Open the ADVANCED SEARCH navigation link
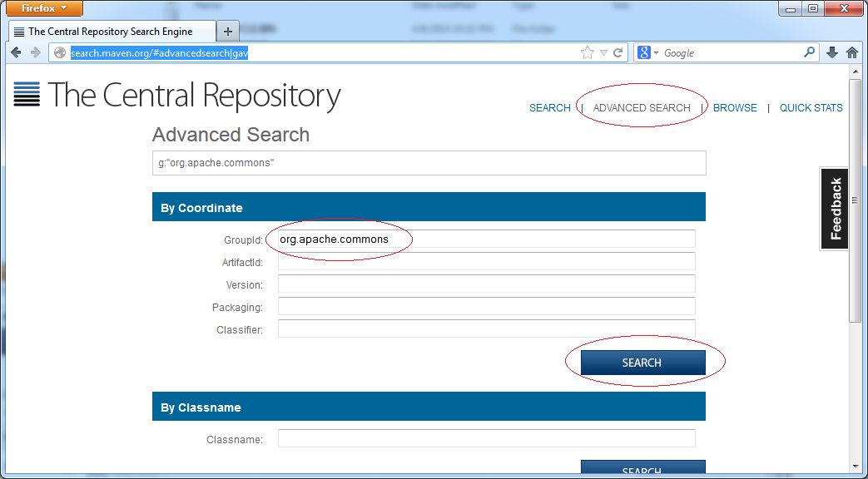Image resolution: width=868 pixels, height=479 pixels. (x=642, y=108)
